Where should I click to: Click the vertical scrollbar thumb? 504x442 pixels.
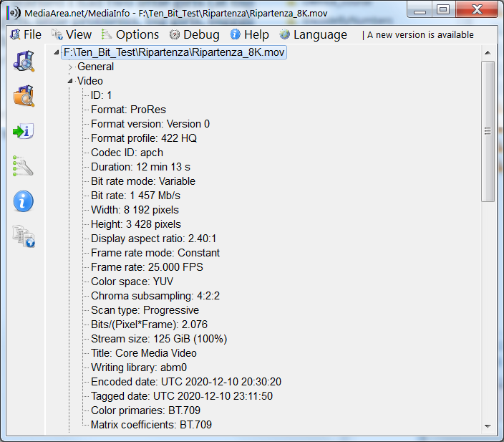488,131
